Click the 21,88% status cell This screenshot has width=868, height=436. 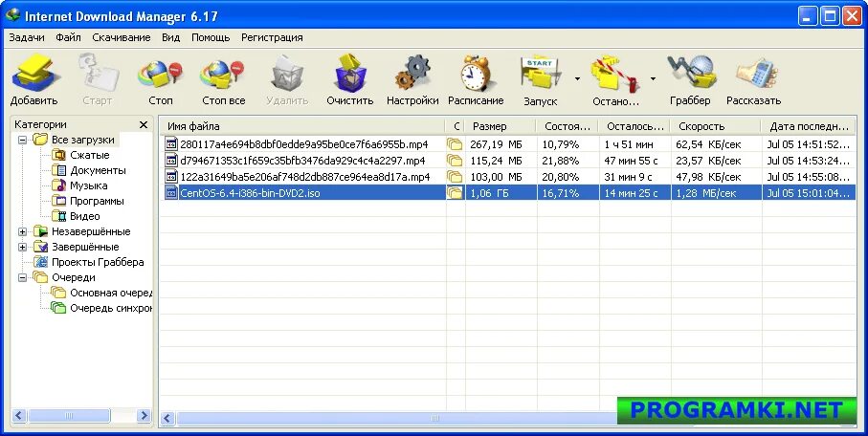560,161
